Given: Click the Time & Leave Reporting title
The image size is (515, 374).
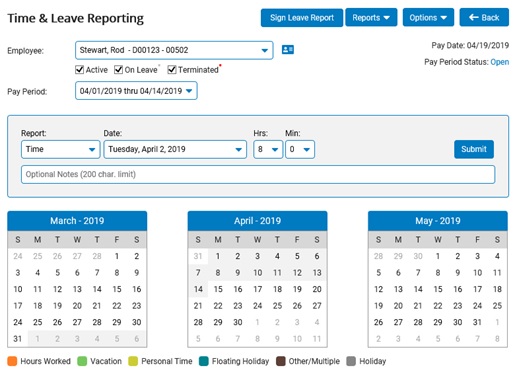Looking at the screenshot, I should [x=76, y=18].
